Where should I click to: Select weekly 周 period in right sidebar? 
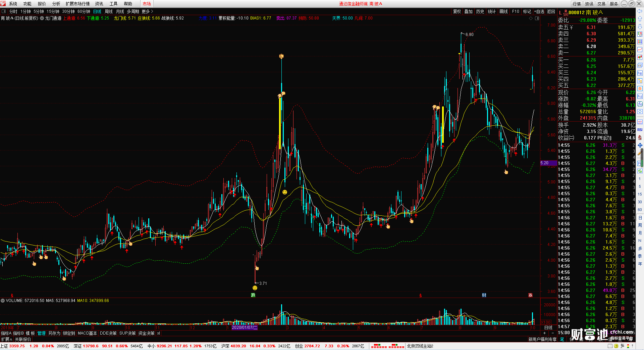640,225
